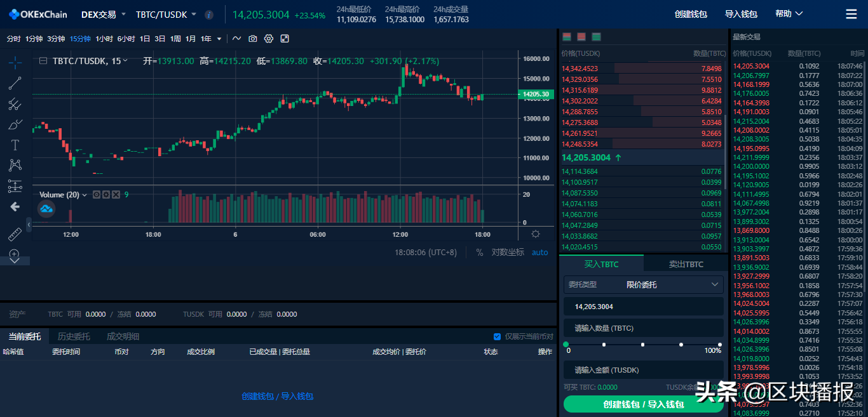Click the 请输入金额 (TUSDK) input field
868x417 pixels.
643,370
